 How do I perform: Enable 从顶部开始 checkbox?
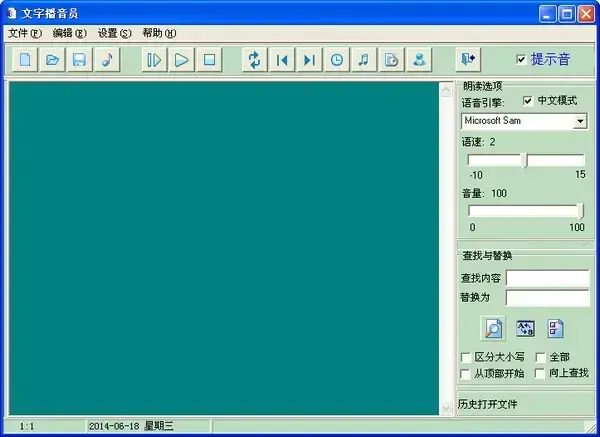(x=465, y=373)
